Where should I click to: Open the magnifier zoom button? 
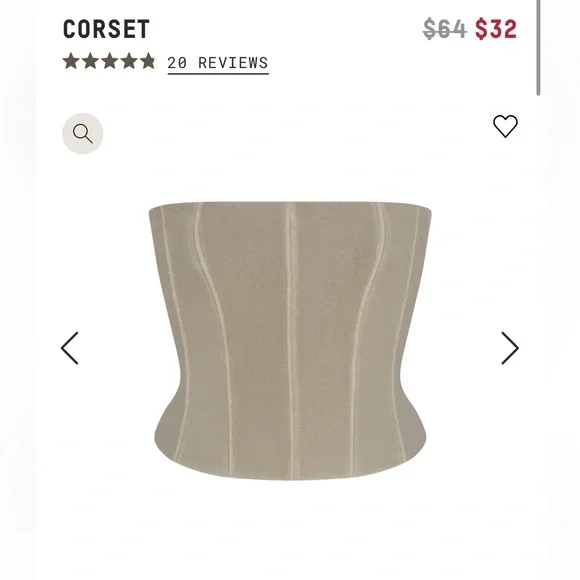click(82, 133)
